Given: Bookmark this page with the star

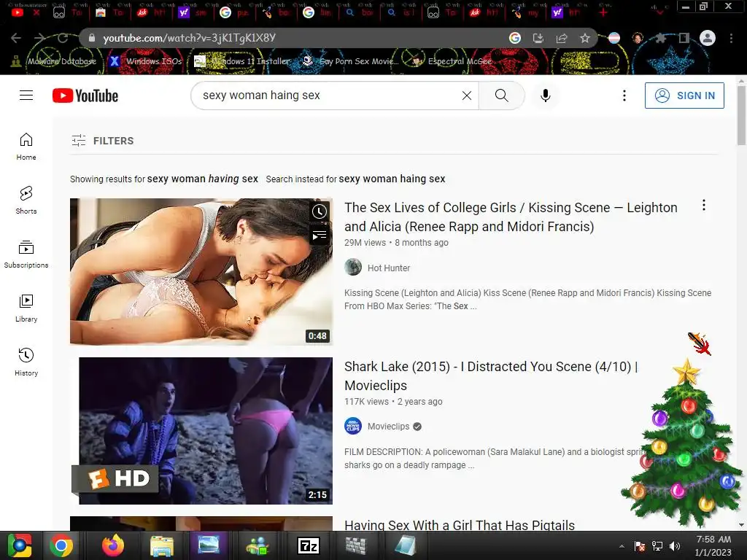Looking at the screenshot, I should point(584,38).
